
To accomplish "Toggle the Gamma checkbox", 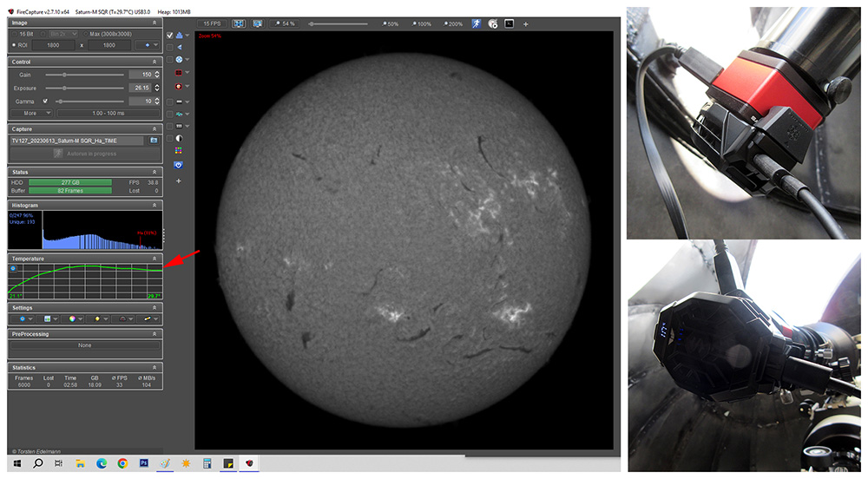I will (45, 101).
